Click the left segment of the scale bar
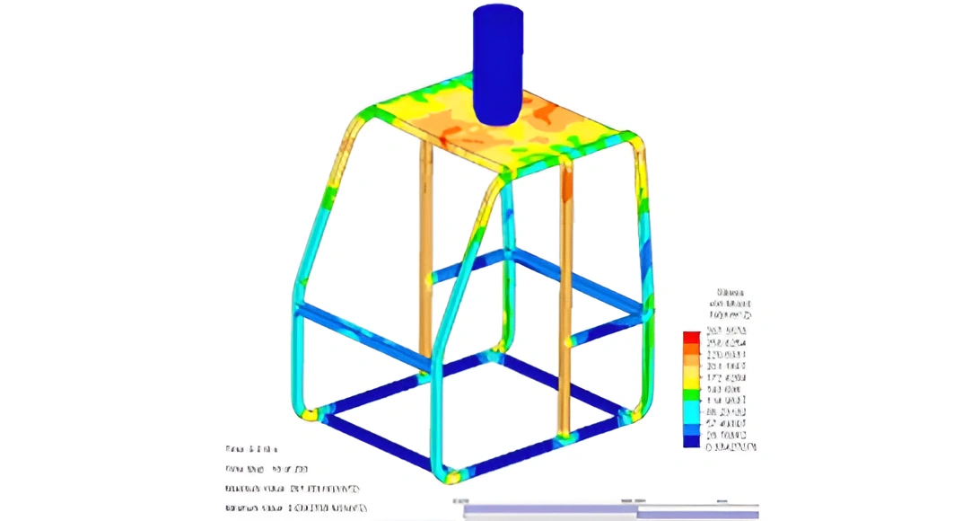Viewport: 980px width, 521px height. 549,510
